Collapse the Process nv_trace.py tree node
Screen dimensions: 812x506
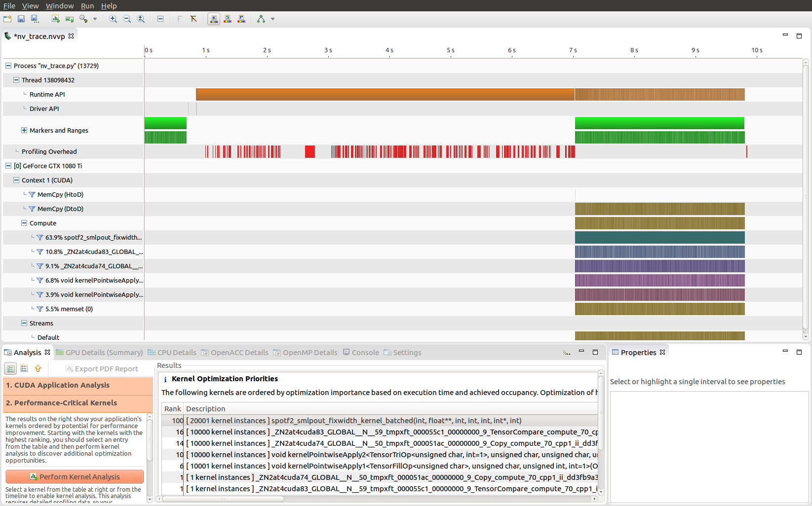(x=8, y=66)
